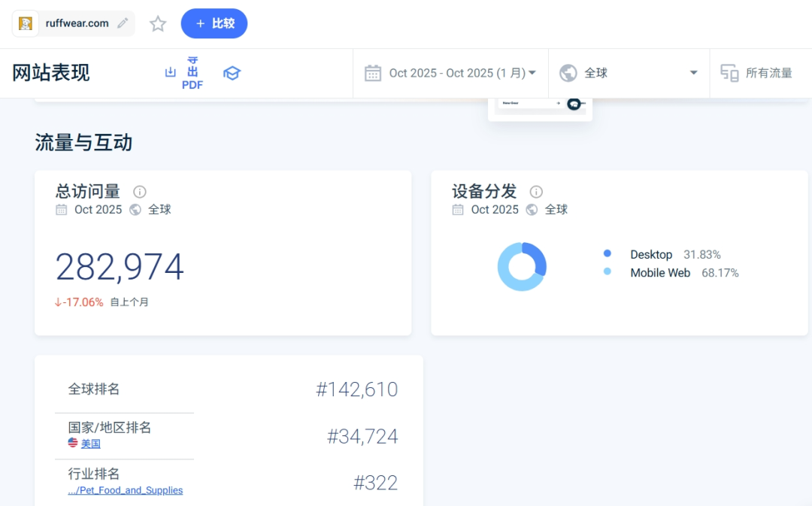The width and height of the screenshot is (812, 506).
Task: Click the calendar icon under 总访问量
Action: coord(61,210)
